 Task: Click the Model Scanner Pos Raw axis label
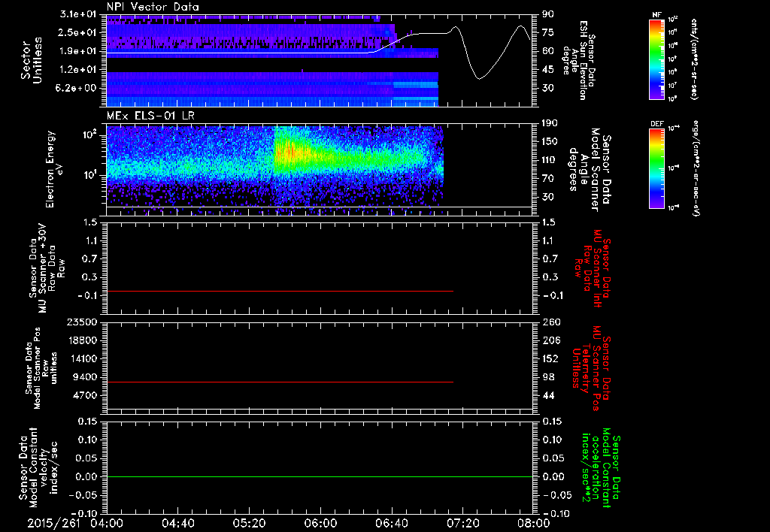(x=42, y=368)
